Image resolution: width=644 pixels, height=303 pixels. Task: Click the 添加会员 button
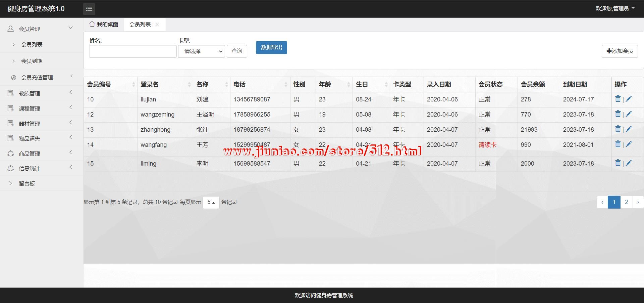620,51
